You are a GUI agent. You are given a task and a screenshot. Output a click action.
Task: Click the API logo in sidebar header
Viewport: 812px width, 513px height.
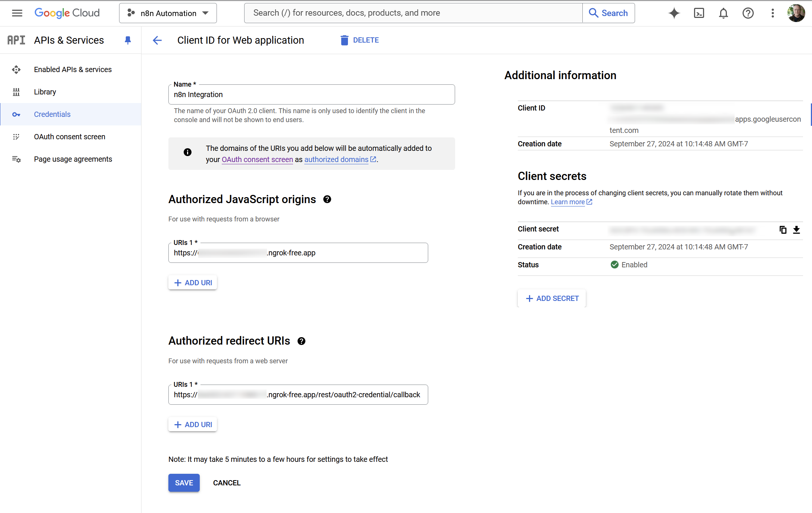click(x=16, y=40)
